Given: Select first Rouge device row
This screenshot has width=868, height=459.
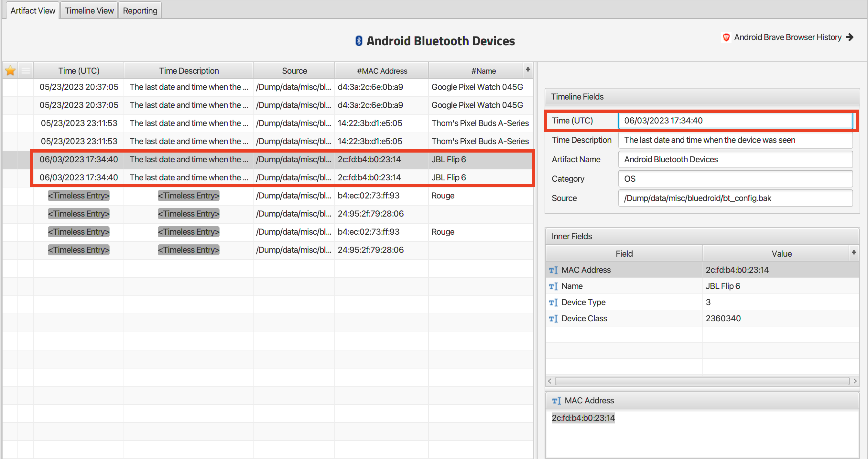Looking at the screenshot, I should click(268, 196).
